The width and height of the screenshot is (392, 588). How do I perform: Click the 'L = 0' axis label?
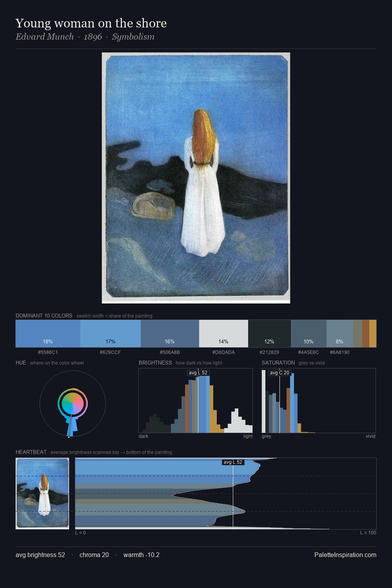click(x=80, y=533)
